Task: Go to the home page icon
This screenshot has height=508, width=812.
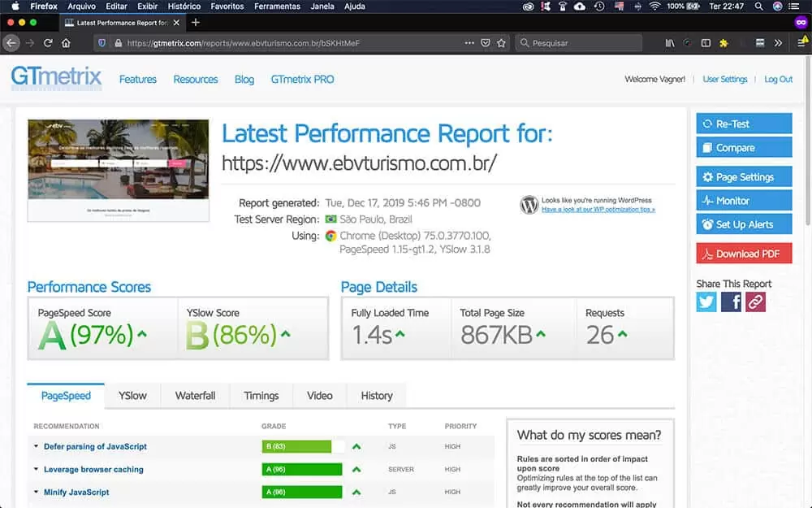Action: [x=66, y=43]
